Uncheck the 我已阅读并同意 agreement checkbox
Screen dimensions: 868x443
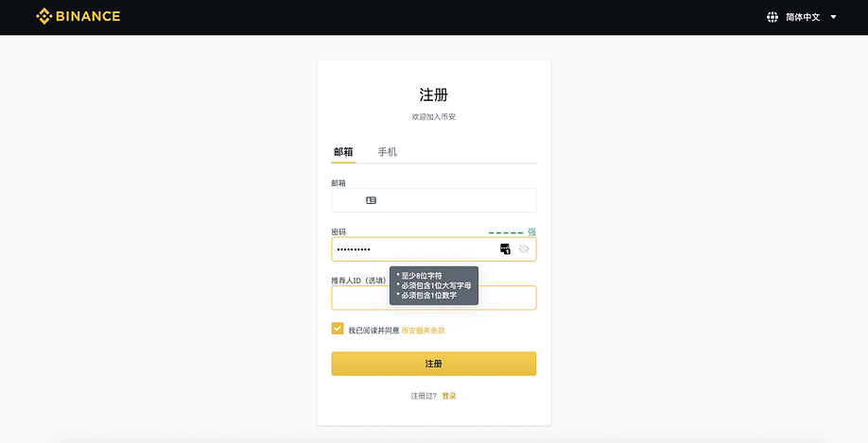click(x=338, y=329)
